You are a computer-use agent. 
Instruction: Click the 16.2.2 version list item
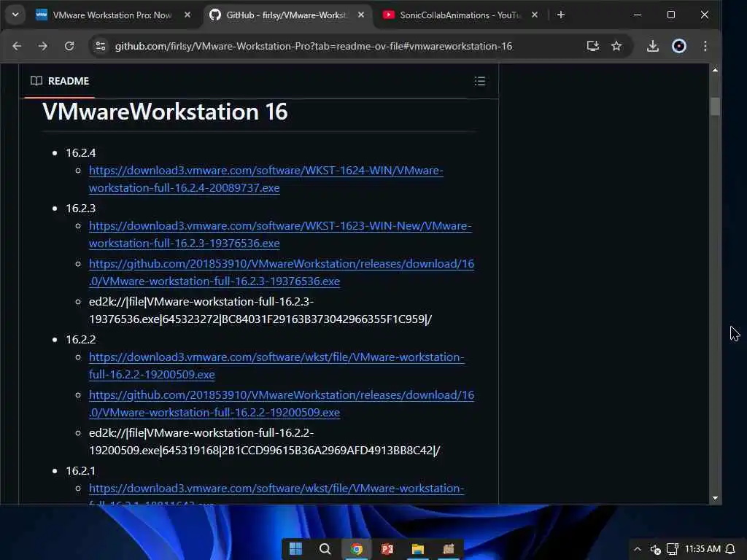tap(80, 340)
